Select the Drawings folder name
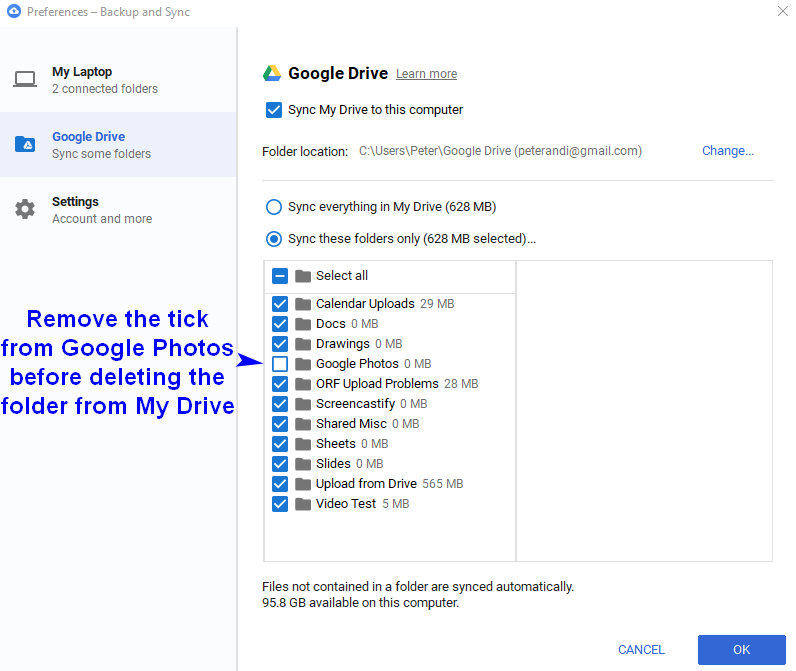Viewport: 796px width, 671px height. (x=343, y=344)
